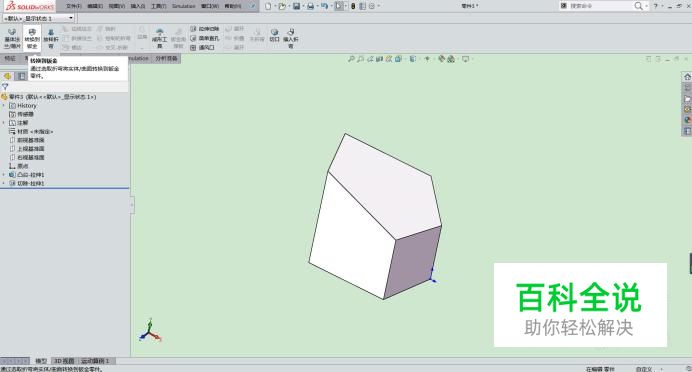Collapse the FeatureManager panel handle

click(x=132, y=206)
